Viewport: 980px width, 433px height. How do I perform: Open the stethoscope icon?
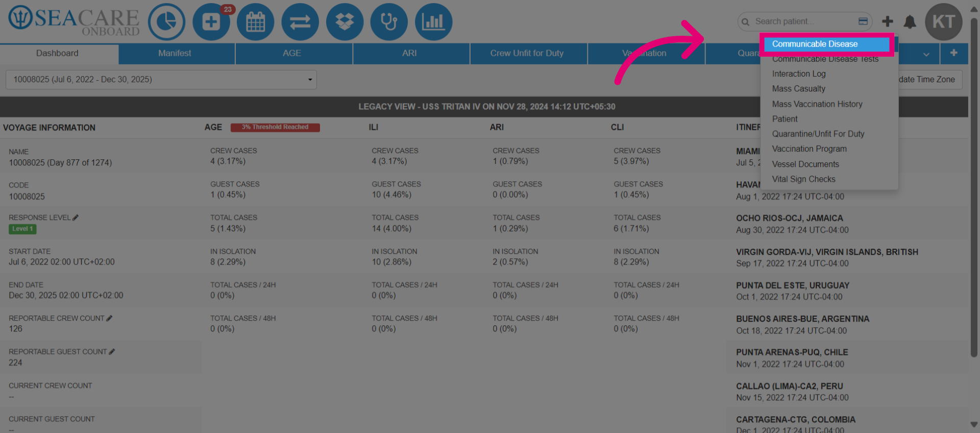click(389, 22)
